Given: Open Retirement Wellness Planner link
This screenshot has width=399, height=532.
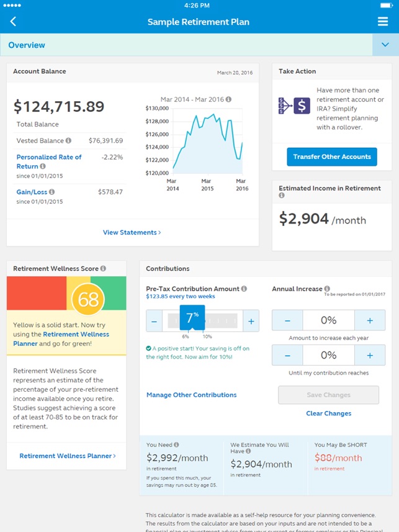Looking at the screenshot, I should pyautogui.click(x=67, y=456).
